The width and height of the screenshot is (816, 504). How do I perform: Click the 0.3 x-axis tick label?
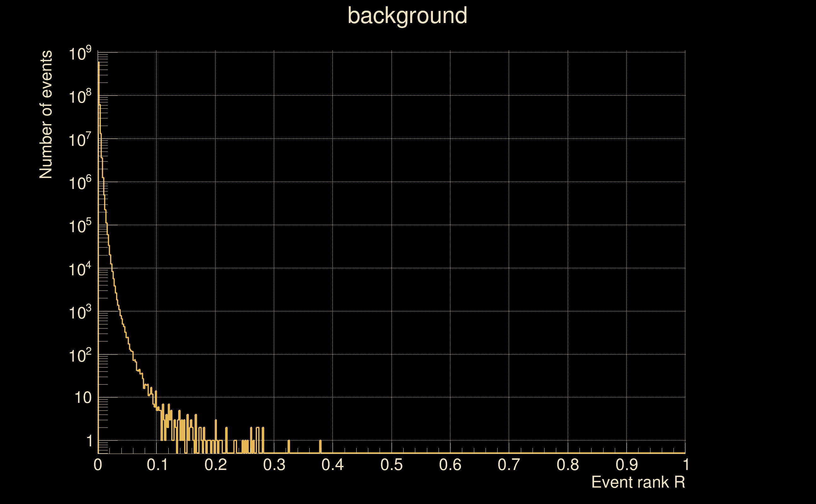pyautogui.click(x=274, y=465)
